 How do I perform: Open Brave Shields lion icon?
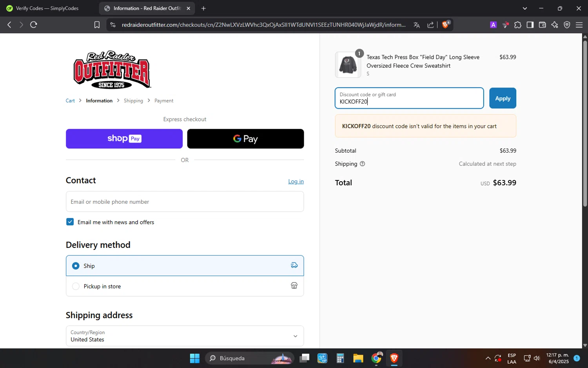click(446, 25)
